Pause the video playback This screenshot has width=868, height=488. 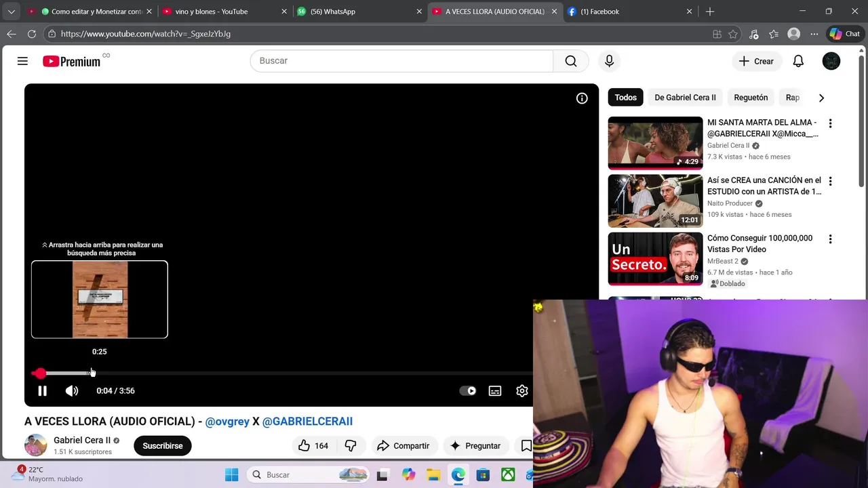pyautogui.click(x=42, y=391)
